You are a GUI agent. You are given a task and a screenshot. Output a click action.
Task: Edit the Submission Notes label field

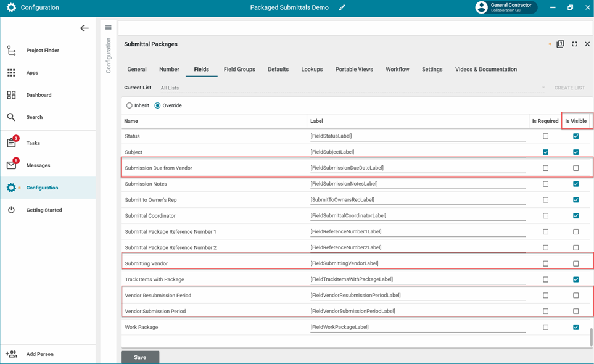click(418, 184)
